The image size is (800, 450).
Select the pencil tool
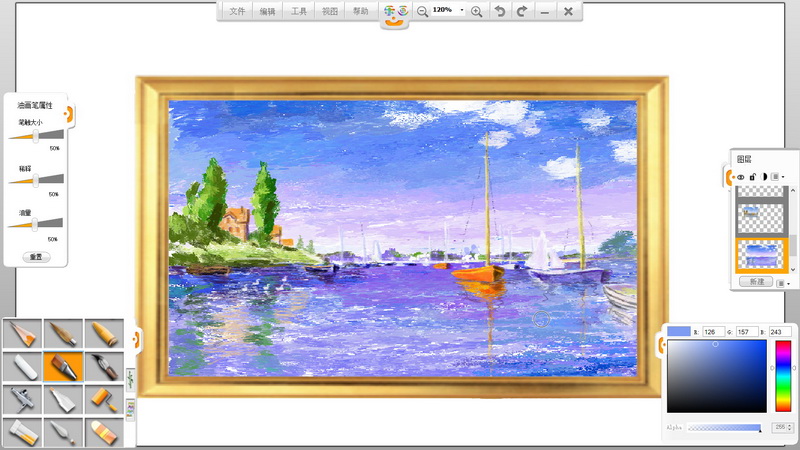coord(22,334)
